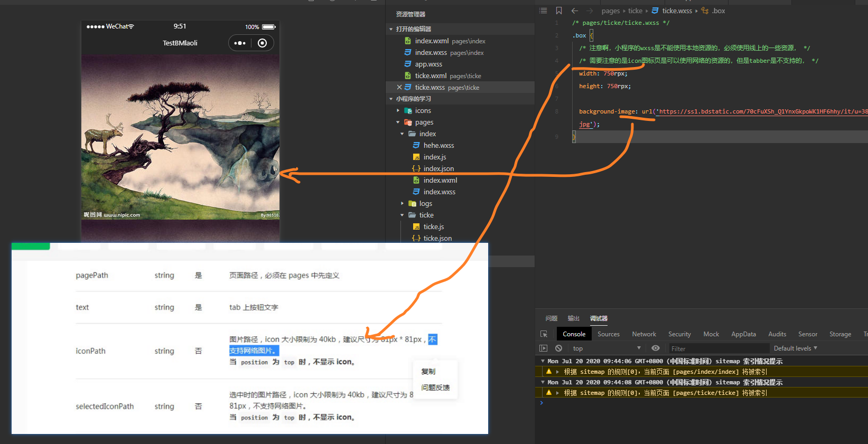This screenshot has width=868, height=444.
Task: Open the Storage tab
Action: click(840, 334)
